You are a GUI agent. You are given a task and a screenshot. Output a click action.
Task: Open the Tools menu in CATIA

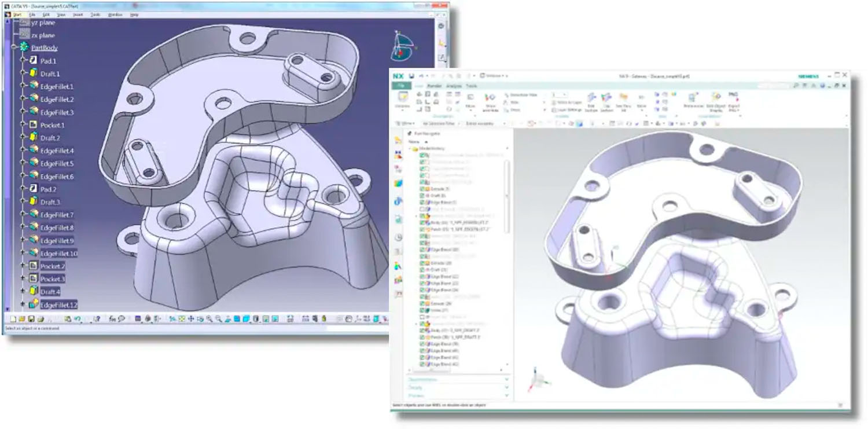click(95, 14)
